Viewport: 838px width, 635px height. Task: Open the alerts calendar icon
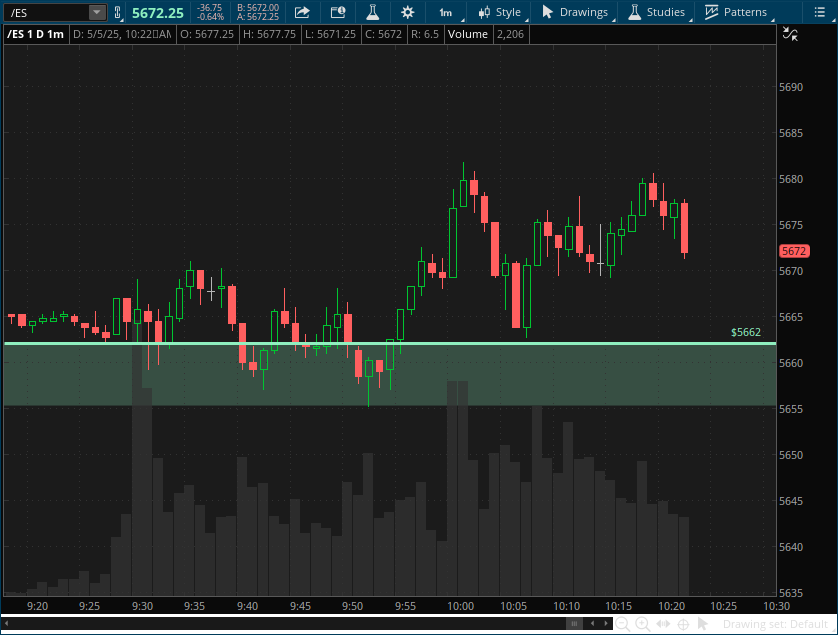[x=338, y=12]
